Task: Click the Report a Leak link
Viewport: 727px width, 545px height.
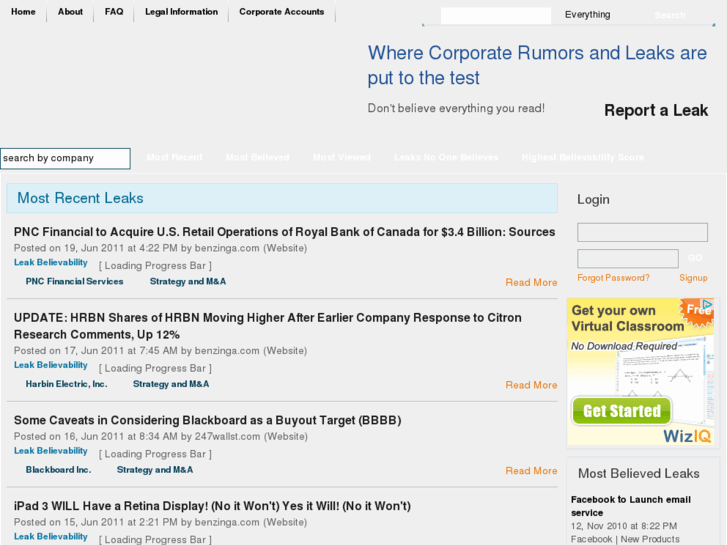Action: (656, 110)
